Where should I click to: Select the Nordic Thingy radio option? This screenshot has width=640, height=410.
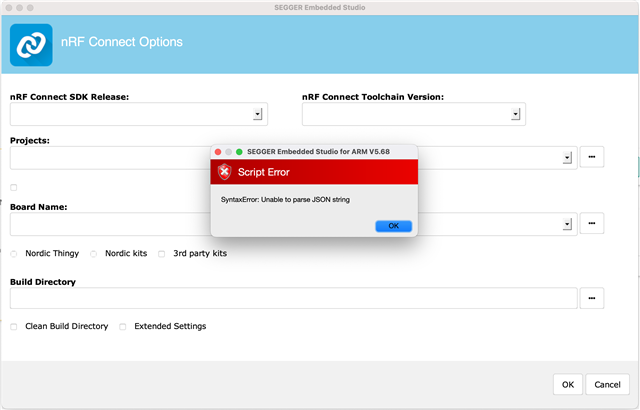pyautogui.click(x=13, y=254)
